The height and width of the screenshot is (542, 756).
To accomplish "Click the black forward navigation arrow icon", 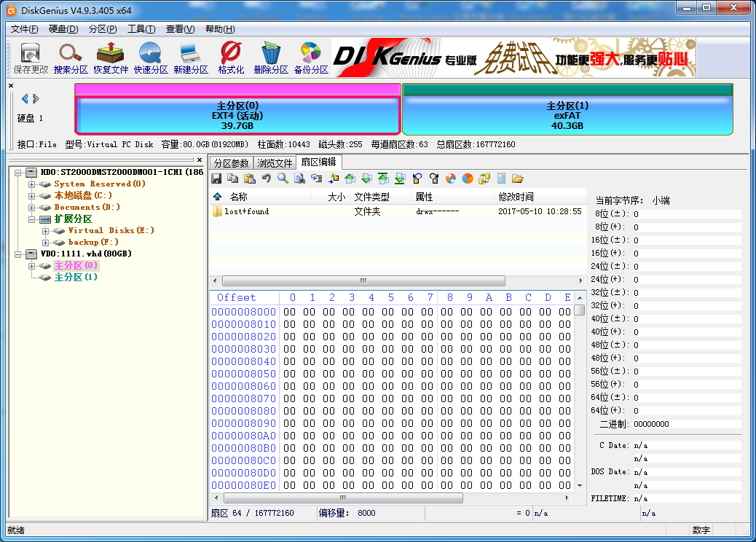I will tap(434, 179).
